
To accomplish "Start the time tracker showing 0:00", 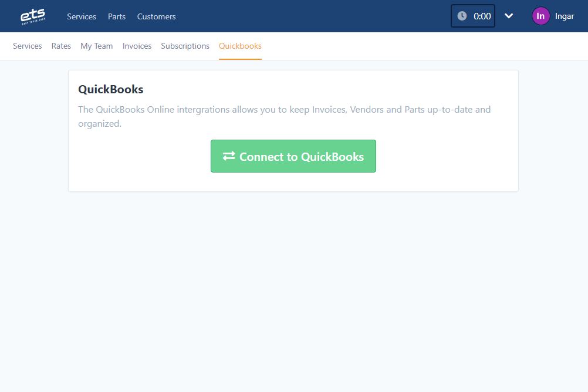I will click(473, 16).
